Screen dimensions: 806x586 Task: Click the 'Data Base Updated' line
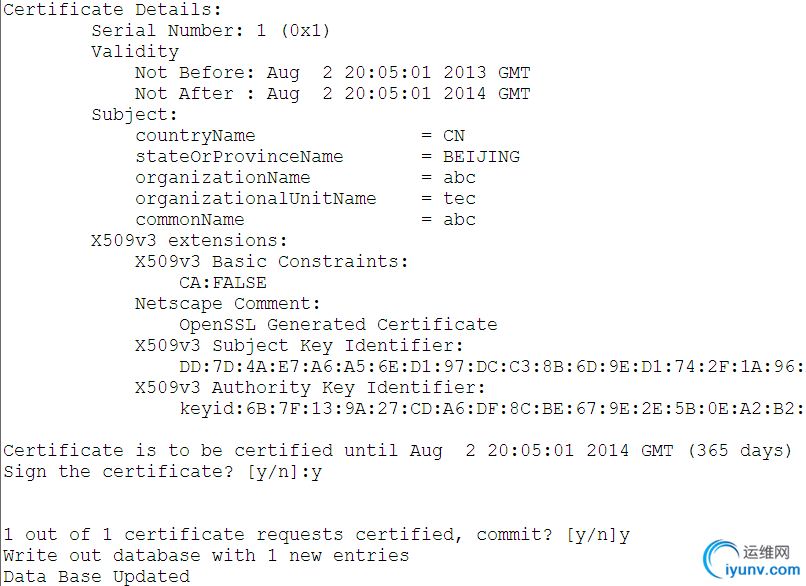click(97, 577)
